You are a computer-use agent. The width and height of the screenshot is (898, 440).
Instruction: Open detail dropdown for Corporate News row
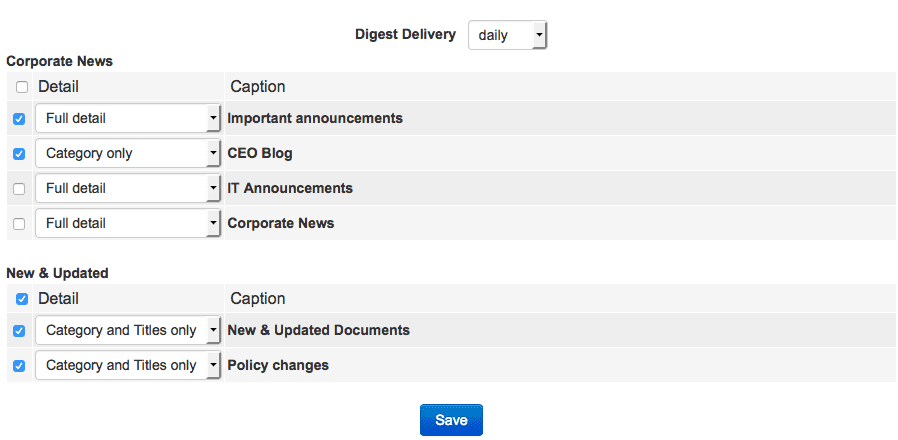click(x=128, y=223)
